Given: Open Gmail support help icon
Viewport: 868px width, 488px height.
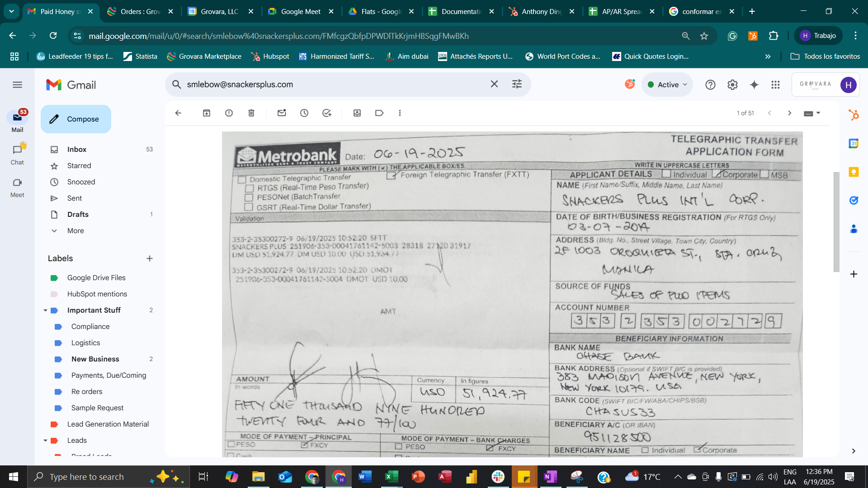Looking at the screenshot, I should tap(710, 84).
